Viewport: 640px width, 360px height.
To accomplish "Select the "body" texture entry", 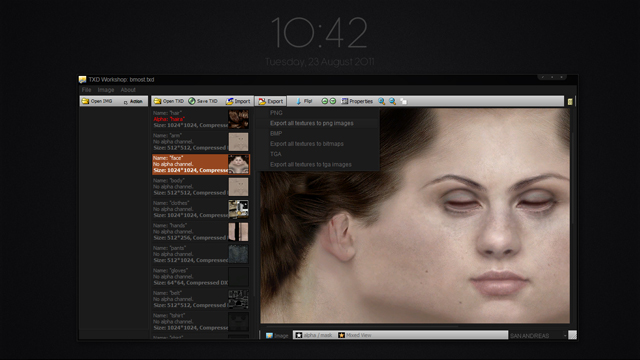I will pos(200,187).
